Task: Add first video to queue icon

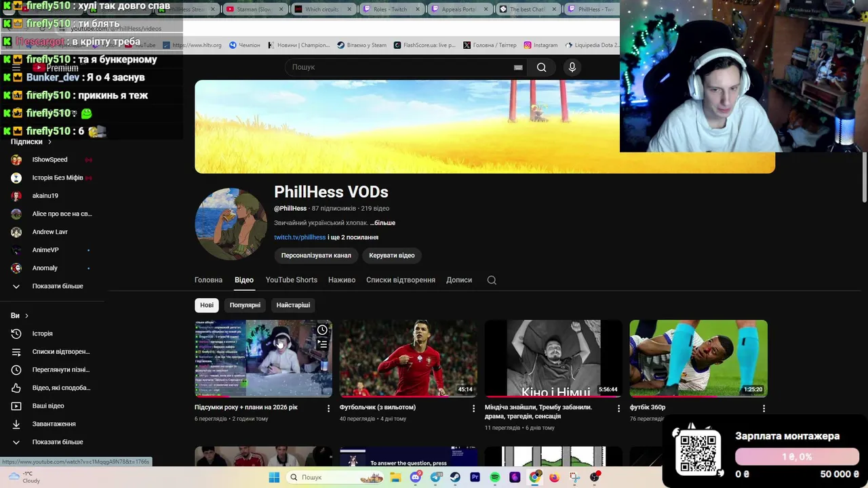Action: [x=322, y=344]
